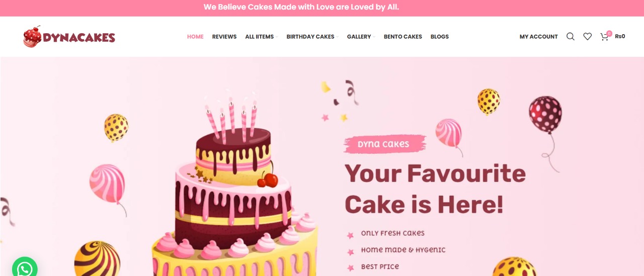
Task: Open the wishlist heart icon
Action: [587, 37]
